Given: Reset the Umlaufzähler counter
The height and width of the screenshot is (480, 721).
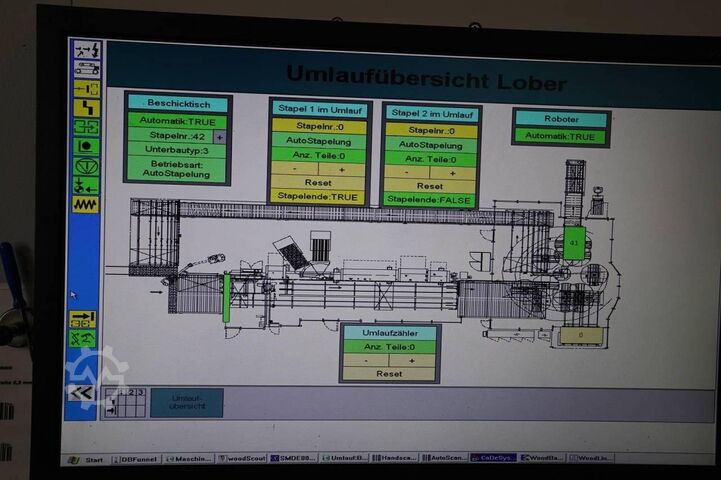Looking at the screenshot, I should pos(389,374).
